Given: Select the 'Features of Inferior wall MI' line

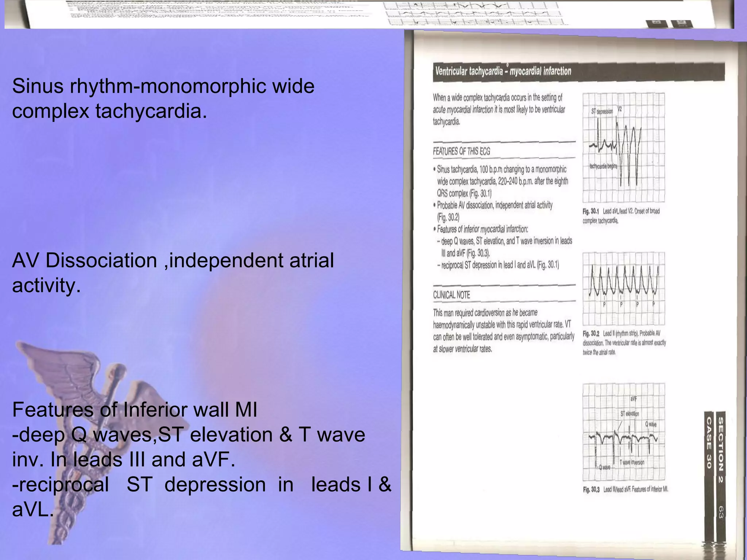Looking at the screenshot, I should coord(135,410).
